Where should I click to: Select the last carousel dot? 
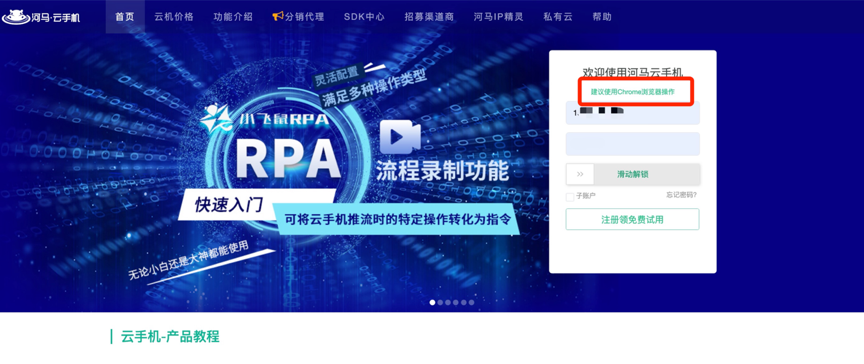coord(471,302)
